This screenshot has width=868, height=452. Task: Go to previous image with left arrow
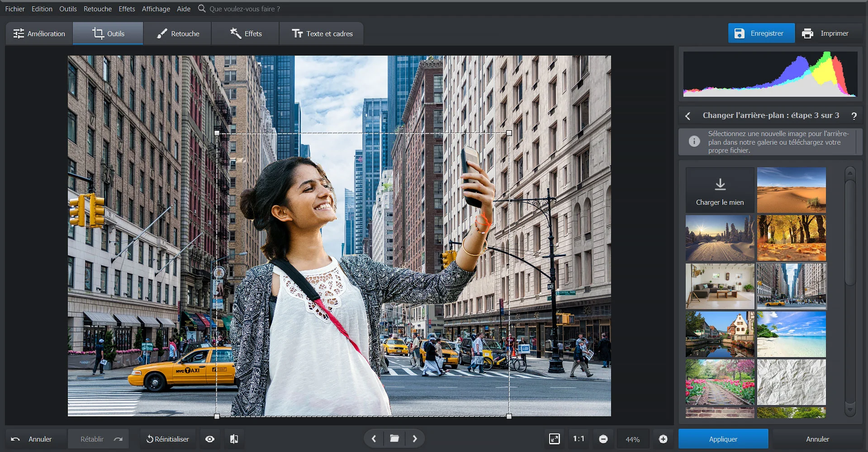(374, 438)
